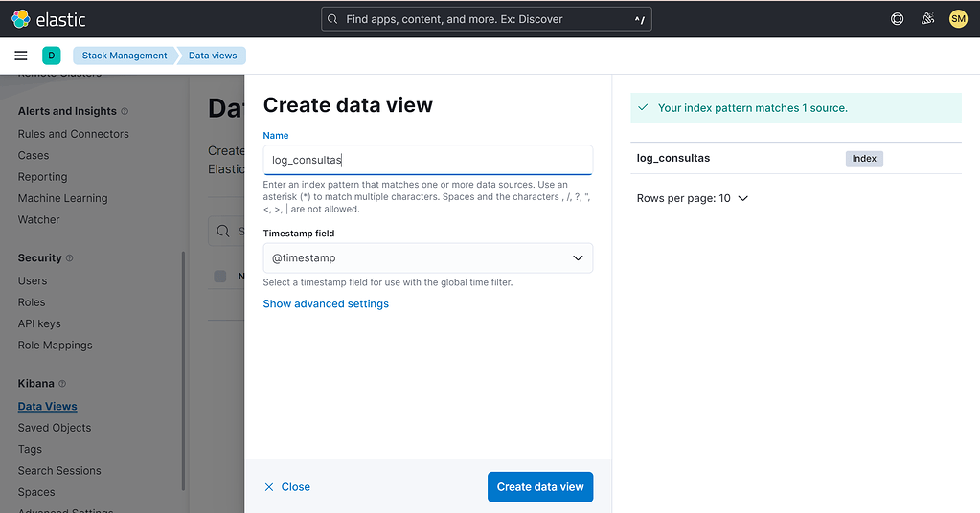Screen dimensions: 980x513
Task: Click info icon beside Kibana heading
Action: click(x=62, y=384)
